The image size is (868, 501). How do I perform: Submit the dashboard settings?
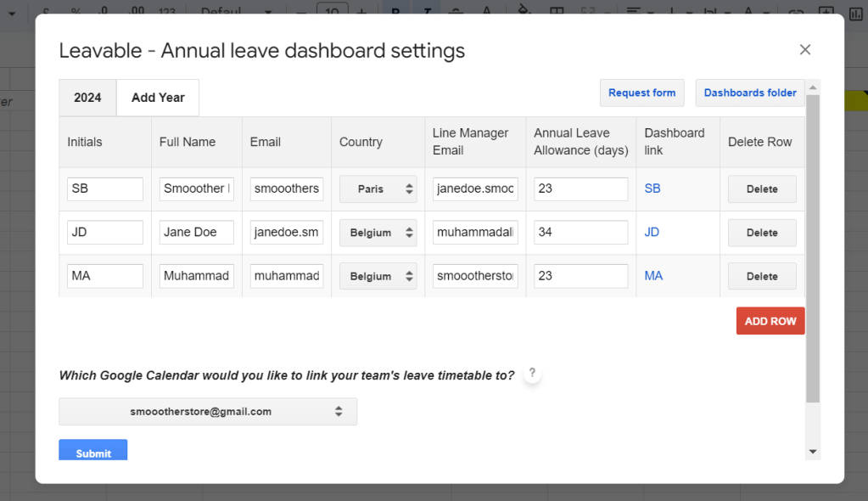click(93, 452)
